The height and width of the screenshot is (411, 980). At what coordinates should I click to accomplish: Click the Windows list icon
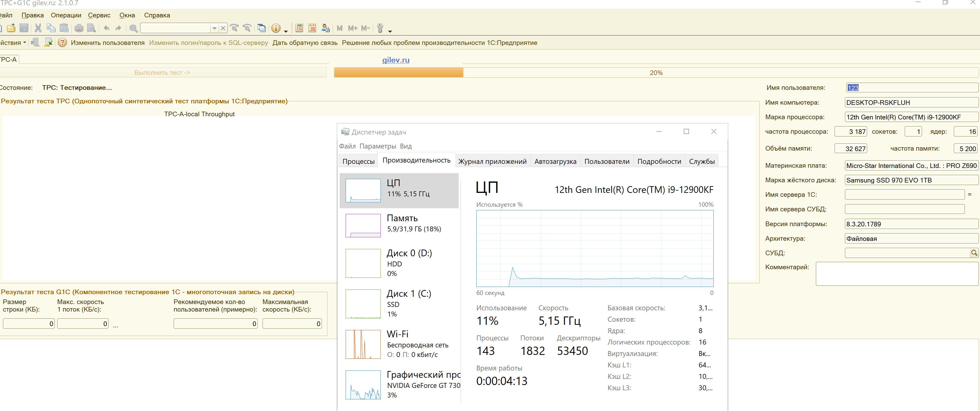coord(261,28)
